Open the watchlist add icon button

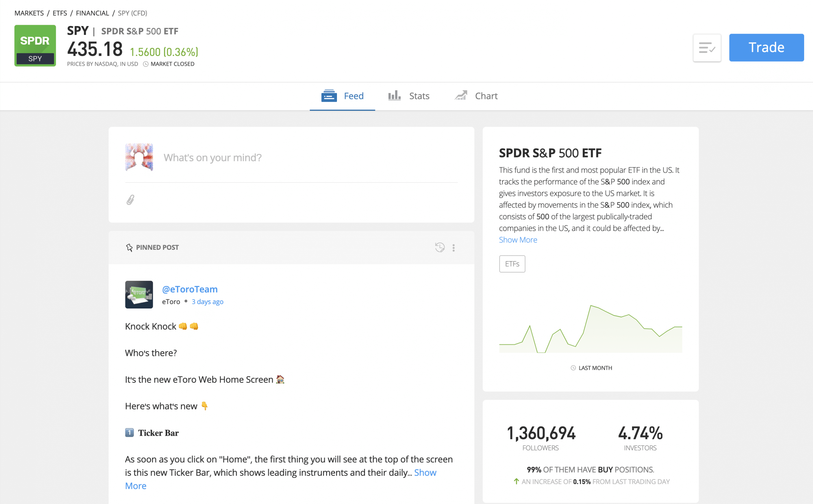pos(707,48)
